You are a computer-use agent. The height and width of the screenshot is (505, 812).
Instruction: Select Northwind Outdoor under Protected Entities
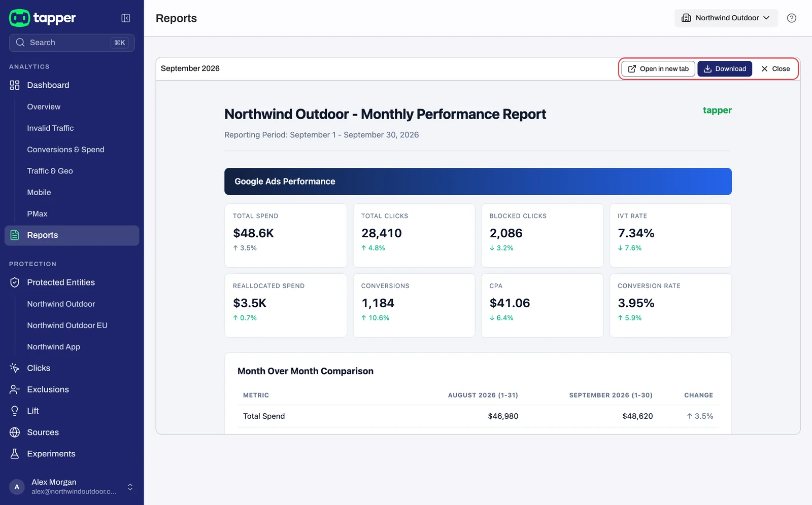(61, 304)
